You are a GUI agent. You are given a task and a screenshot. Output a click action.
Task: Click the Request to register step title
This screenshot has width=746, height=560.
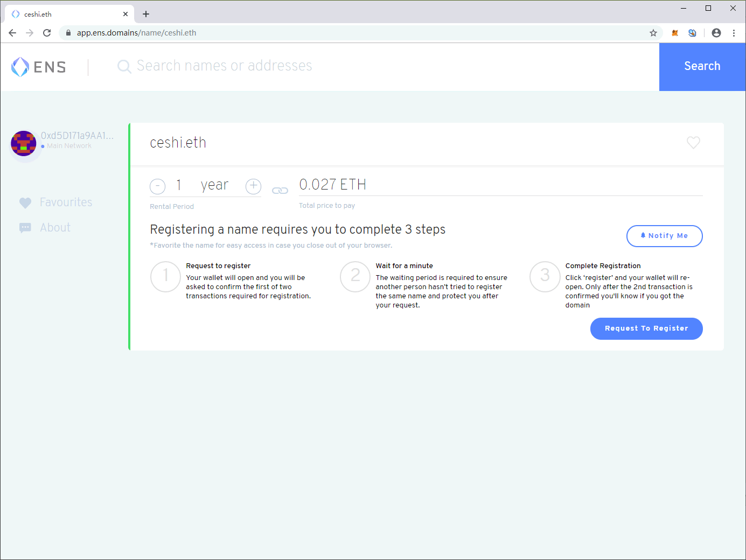pos(218,266)
